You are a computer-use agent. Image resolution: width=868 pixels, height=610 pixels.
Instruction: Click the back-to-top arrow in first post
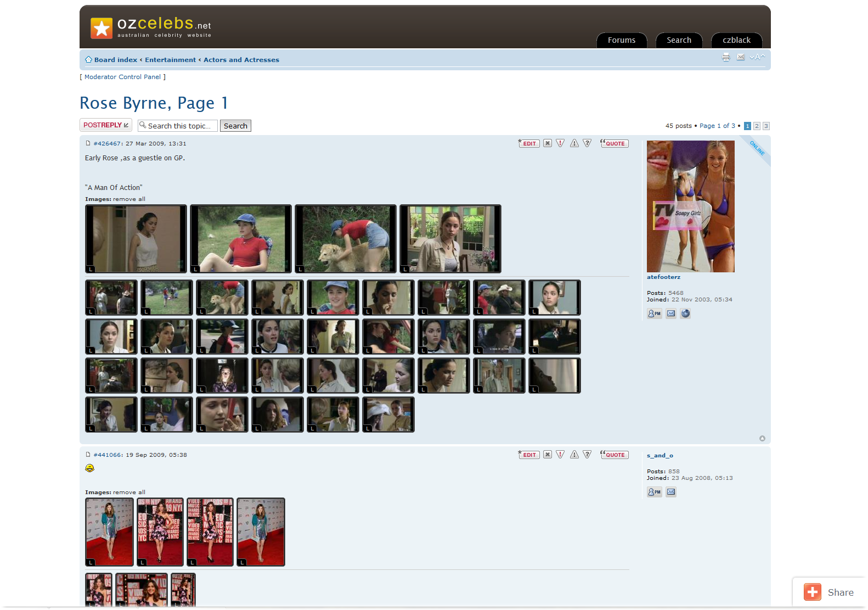(762, 438)
